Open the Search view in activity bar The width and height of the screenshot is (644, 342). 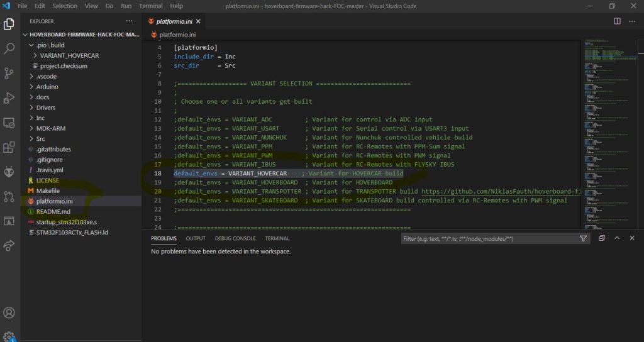click(x=9, y=48)
